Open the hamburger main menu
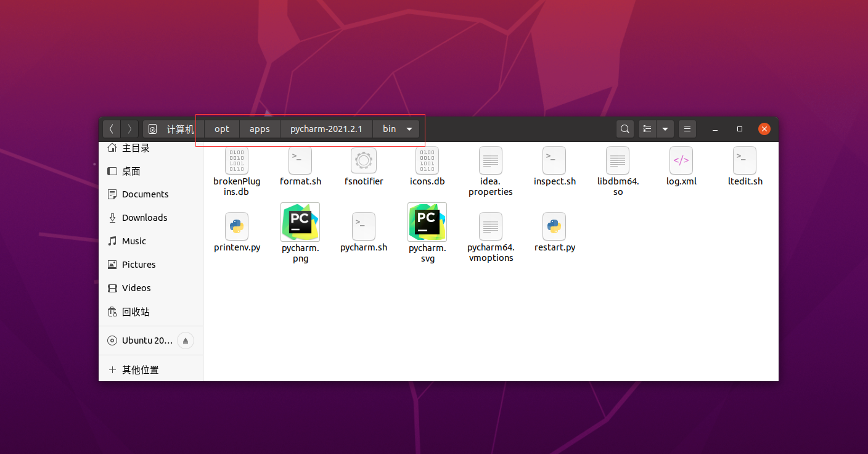This screenshot has width=868, height=454. (687, 129)
